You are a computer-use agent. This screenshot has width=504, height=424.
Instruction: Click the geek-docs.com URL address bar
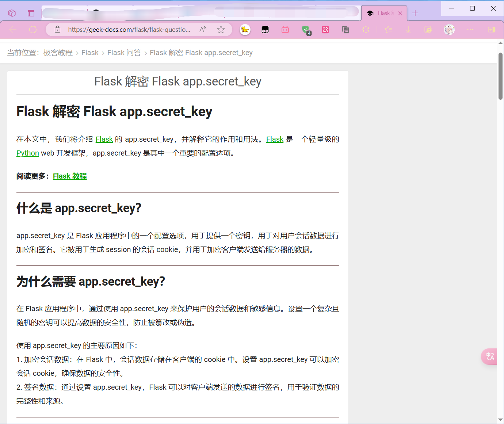pos(129,30)
